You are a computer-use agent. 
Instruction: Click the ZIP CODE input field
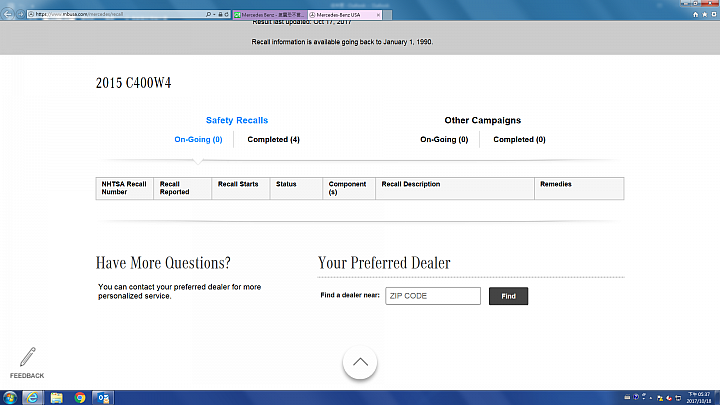(x=433, y=296)
